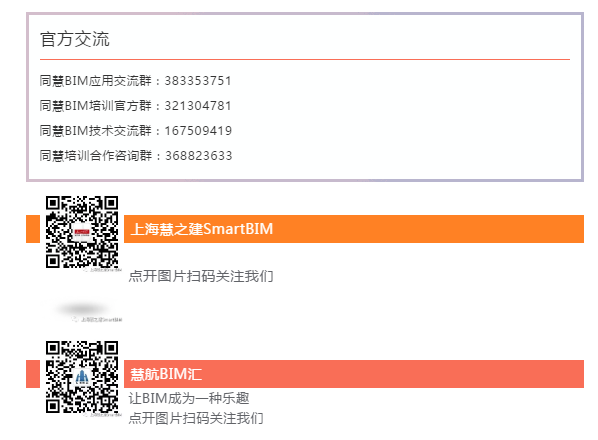Click the blue building logo in the 慧航 QR code
This screenshot has width=598, height=440.
click(82, 377)
